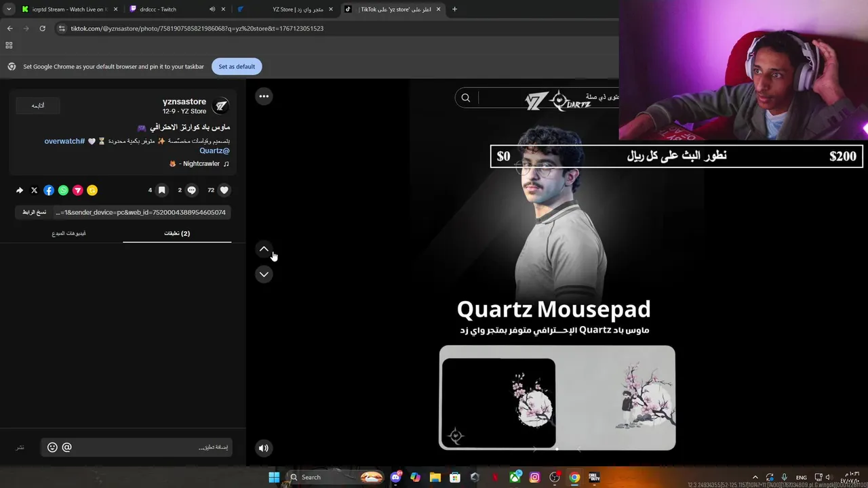Open comments via speech bubble icon
The width and height of the screenshot is (868, 488).
coord(192,190)
